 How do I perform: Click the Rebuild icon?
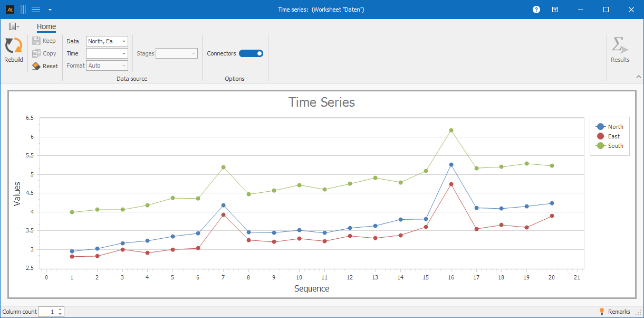(14, 46)
